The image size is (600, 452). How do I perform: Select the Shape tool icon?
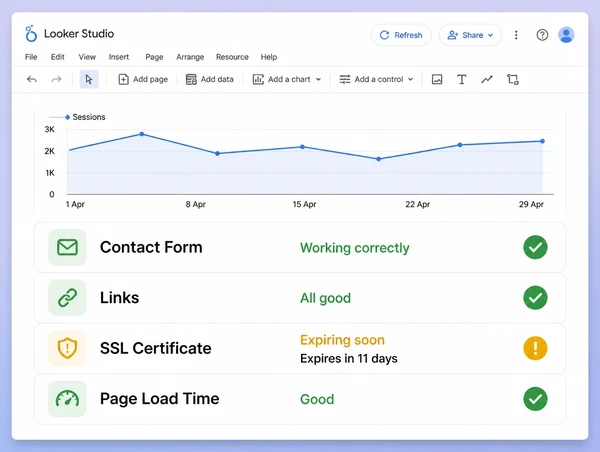point(513,79)
